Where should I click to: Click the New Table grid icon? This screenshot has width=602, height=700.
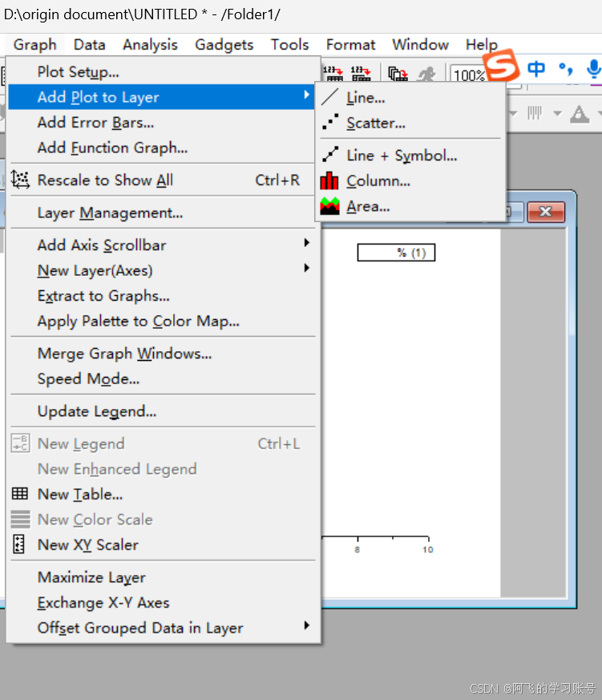[x=19, y=494]
